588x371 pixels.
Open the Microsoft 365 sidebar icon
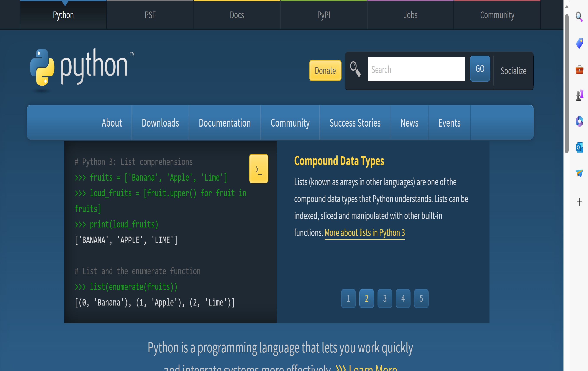(579, 121)
